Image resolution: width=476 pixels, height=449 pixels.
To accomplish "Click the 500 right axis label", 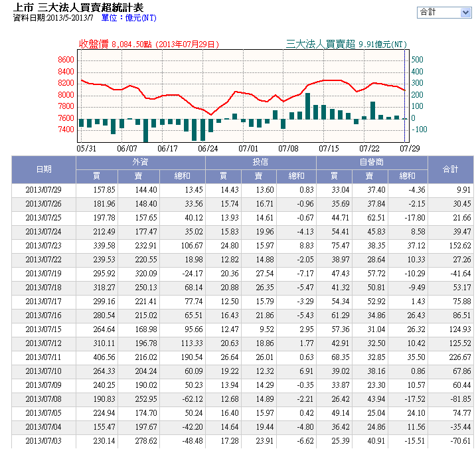I will coord(417,60).
